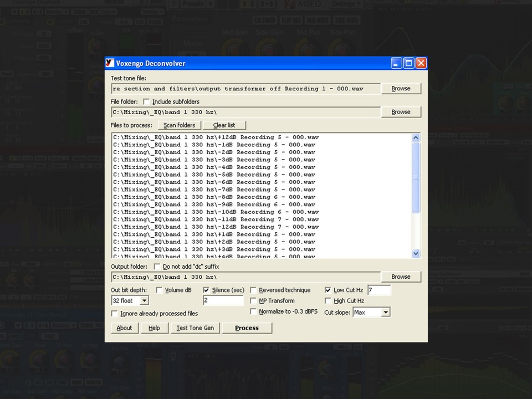Browse for the test tone file
Screen dimensions: 532x399
[x=401, y=89]
